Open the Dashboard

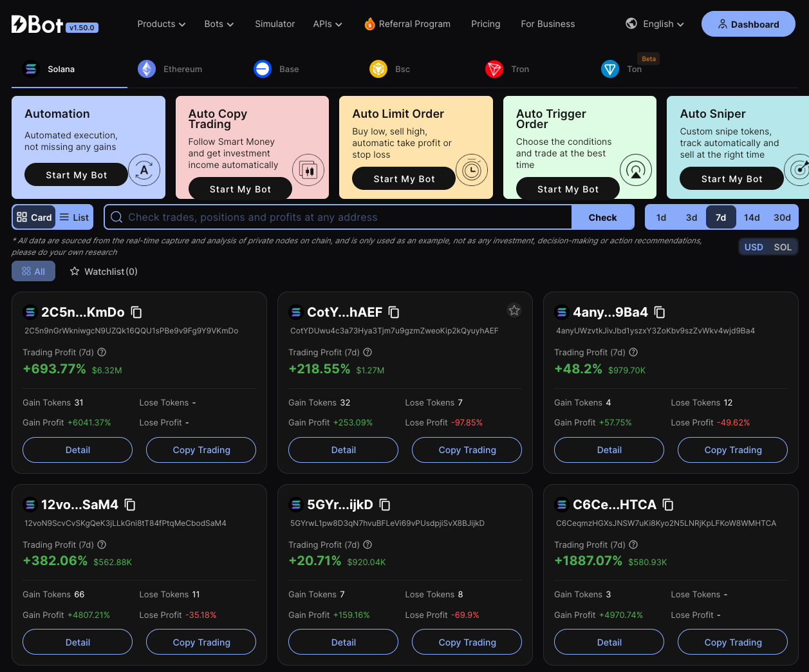tap(749, 24)
